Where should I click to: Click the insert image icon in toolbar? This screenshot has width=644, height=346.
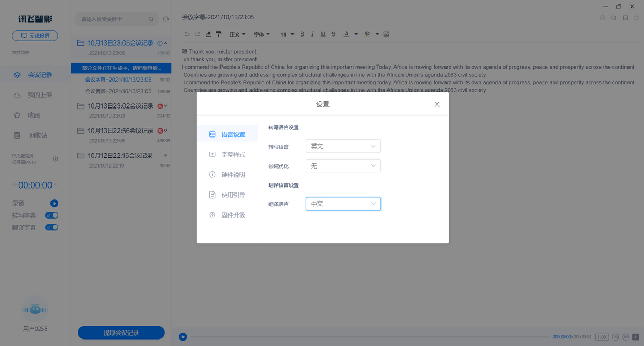pyautogui.click(x=386, y=34)
